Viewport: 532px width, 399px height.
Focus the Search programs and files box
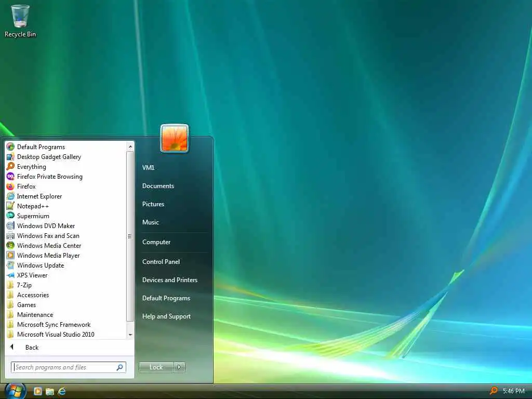pyautogui.click(x=69, y=367)
